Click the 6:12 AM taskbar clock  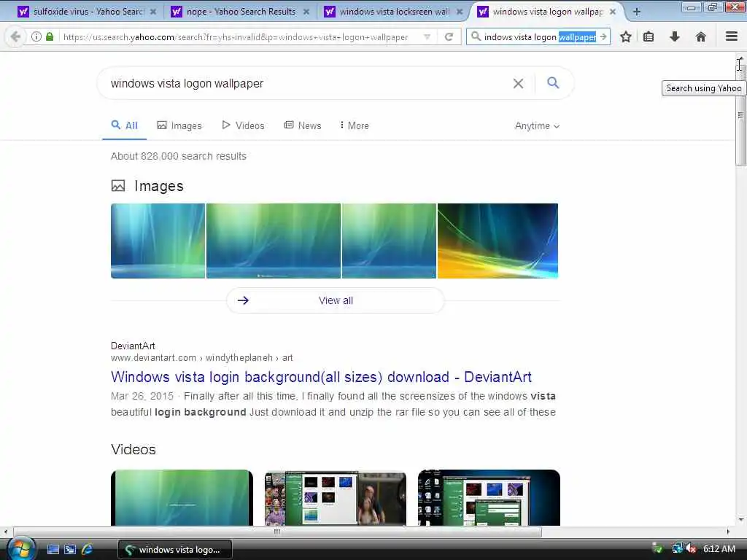719,549
